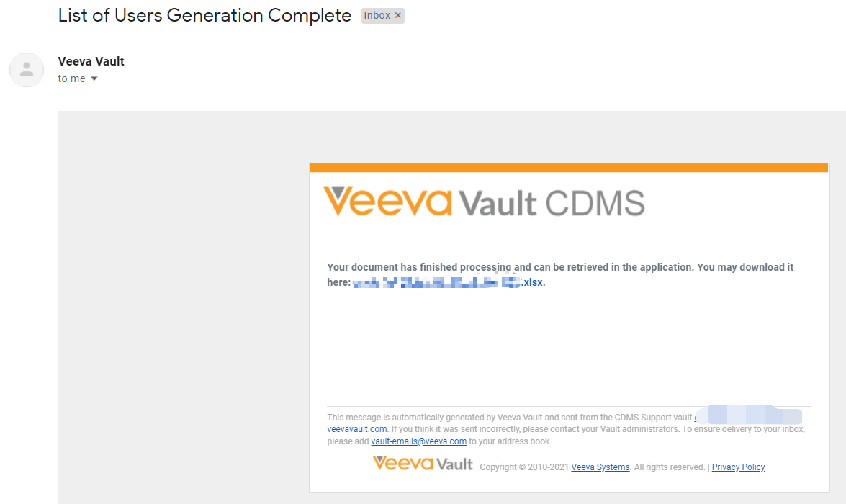Image resolution: width=846 pixels, height=504 pixels.
Task: Click the sender profile avatar icon
Action: click(x=27, y=70)
